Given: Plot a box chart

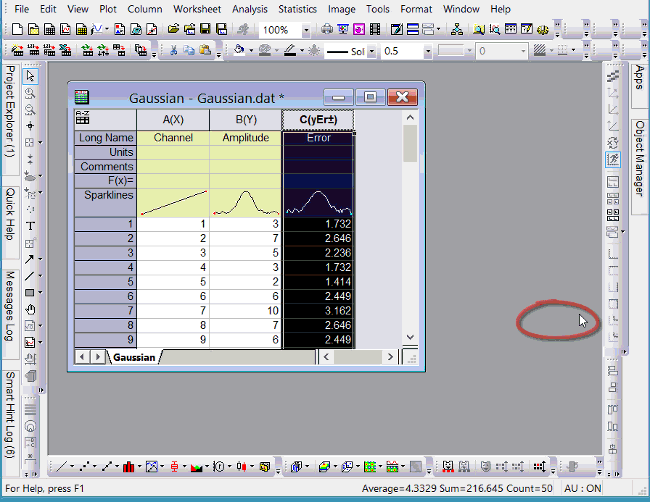Looking at the screenshot, I should point(174,466).
